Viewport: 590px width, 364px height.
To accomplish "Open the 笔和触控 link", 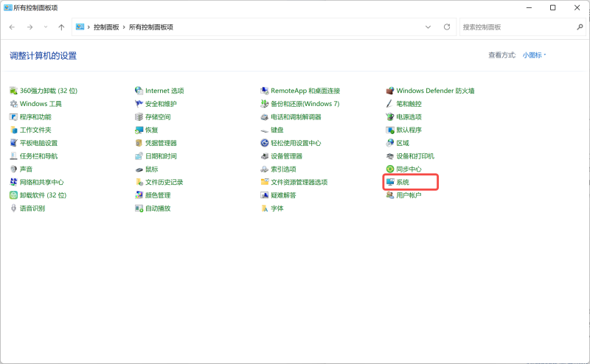I will (x=409, y=104).
